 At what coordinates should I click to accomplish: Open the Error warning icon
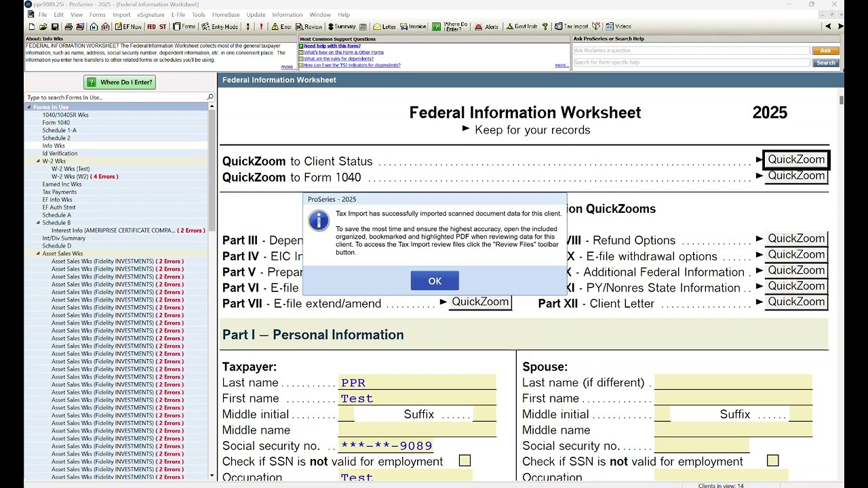click(x=281, y=26)
